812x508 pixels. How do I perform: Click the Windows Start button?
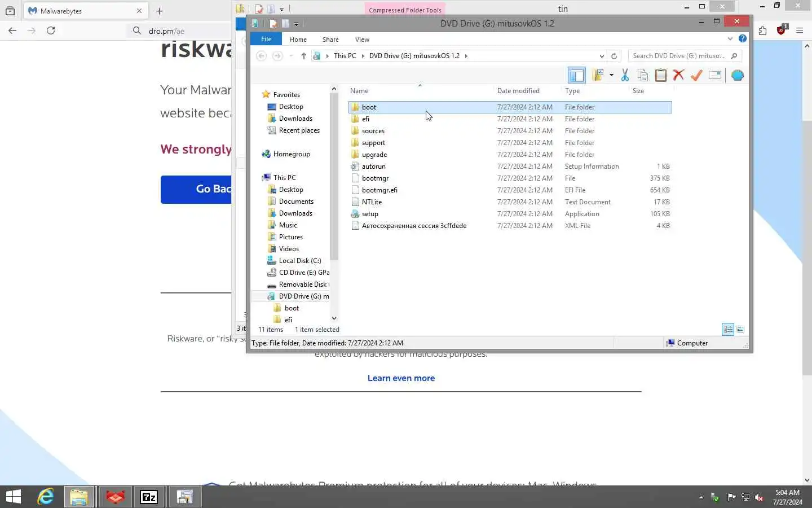point(14,497)
